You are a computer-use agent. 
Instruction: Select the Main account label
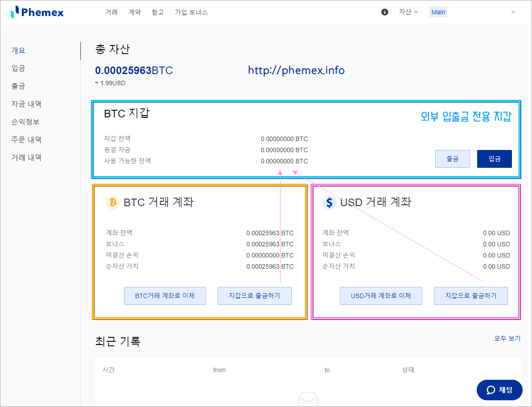438,12
